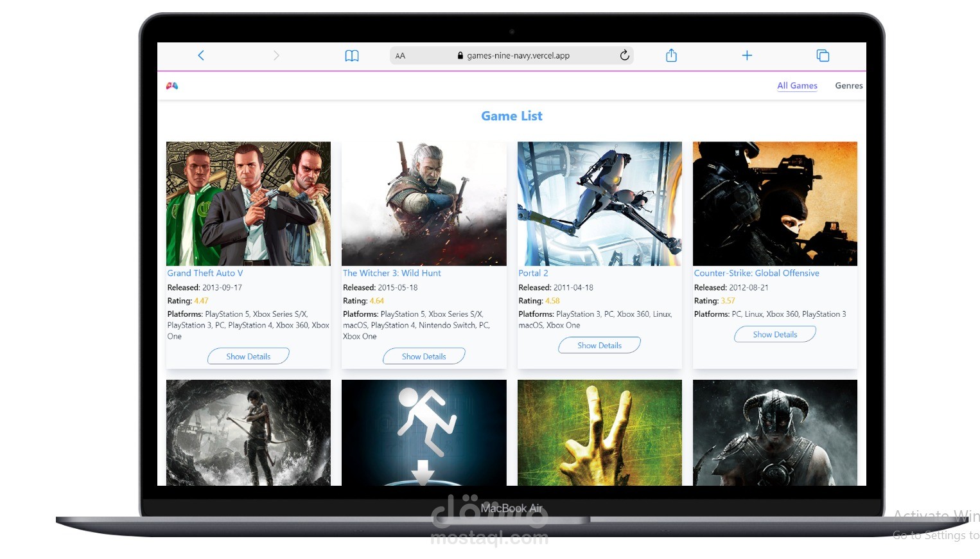Open the Grand Theft Auto V title link
Screen dimensions: 980x559
click(205, 273)
